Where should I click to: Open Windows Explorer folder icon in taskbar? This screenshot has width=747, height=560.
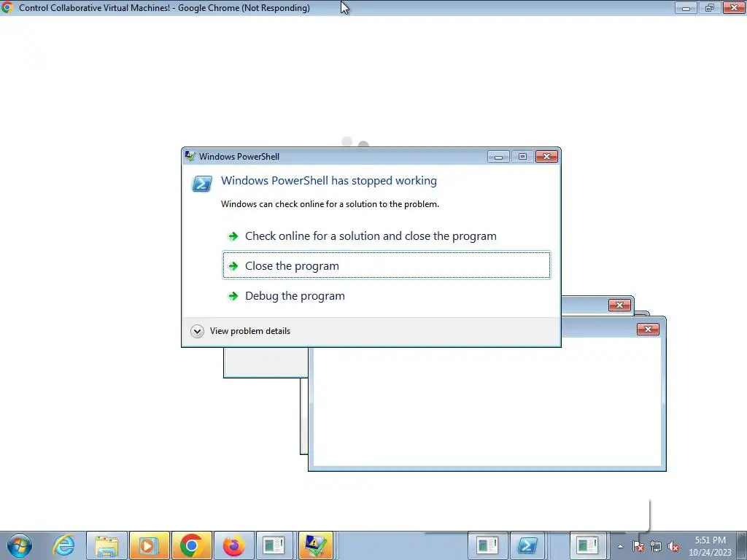[x=107, y=545]
